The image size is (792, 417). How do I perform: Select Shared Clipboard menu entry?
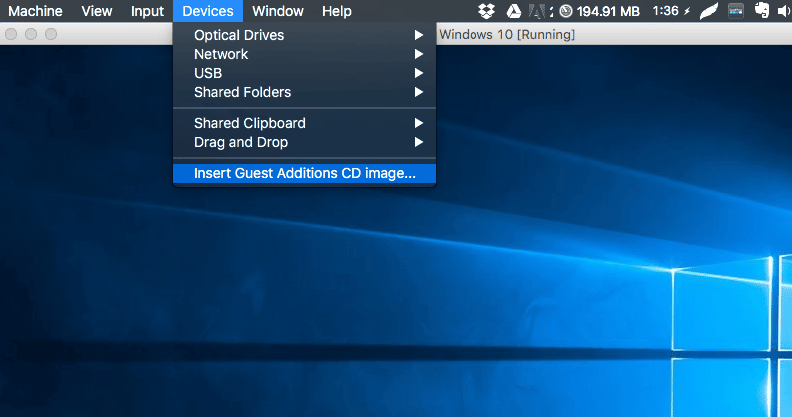[305, 123]
